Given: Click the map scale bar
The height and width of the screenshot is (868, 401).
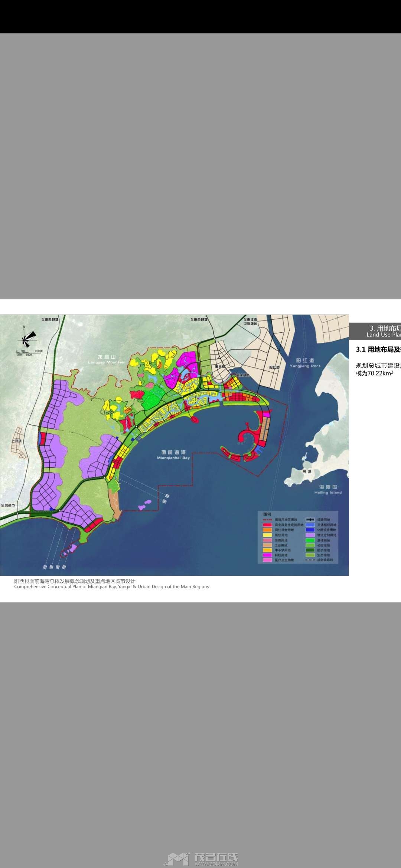Looking at the screenshot, I should pyautogui.click(x=29, y=352).
